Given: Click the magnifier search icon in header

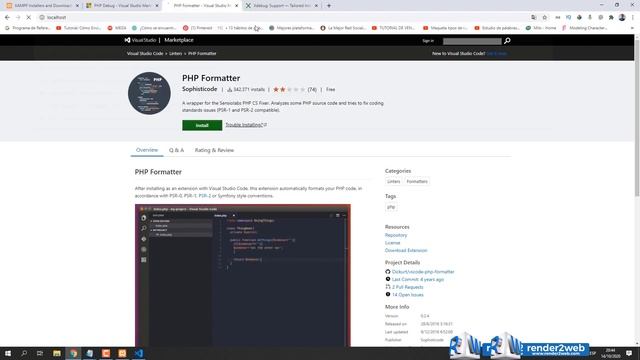Looking at the screenshot, I should (507, 41).
